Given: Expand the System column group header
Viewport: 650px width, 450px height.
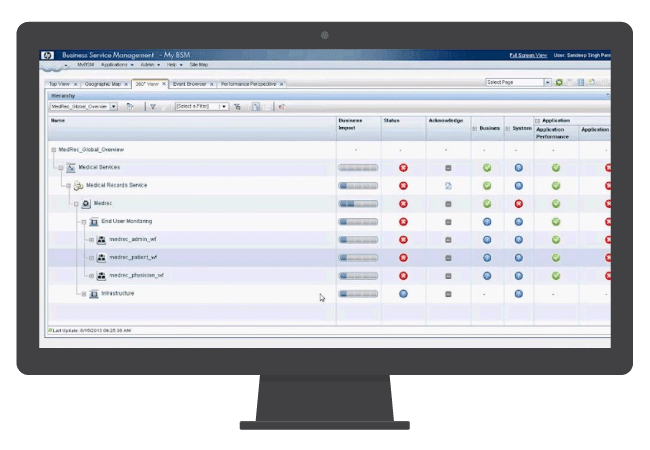Looking at the screenshot, I should point(507,129).
